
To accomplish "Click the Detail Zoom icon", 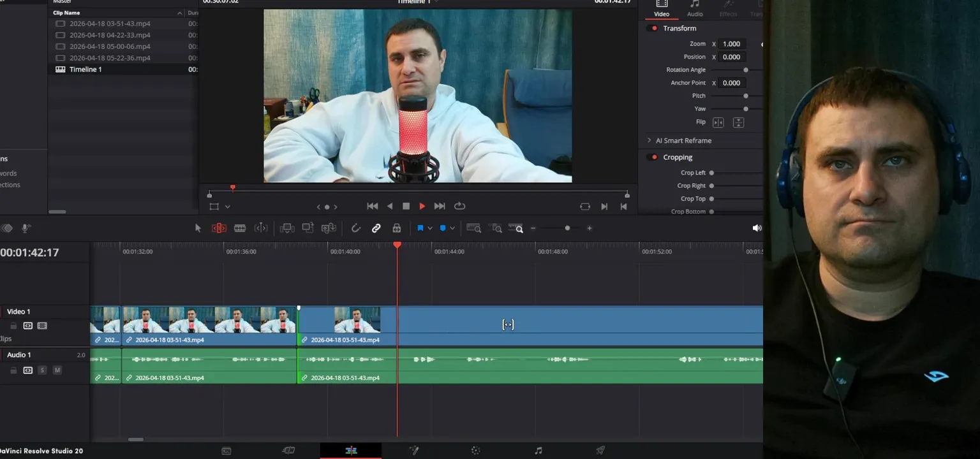I will coord(496,228).
